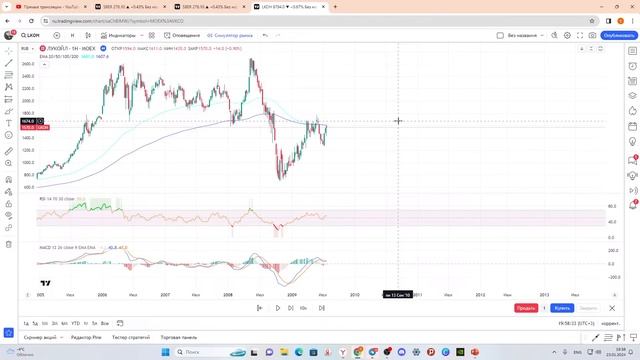Change replay speed 10x selector
This screenshot has height=360, width=640.
pyautogui.click(x=303, y=308)
